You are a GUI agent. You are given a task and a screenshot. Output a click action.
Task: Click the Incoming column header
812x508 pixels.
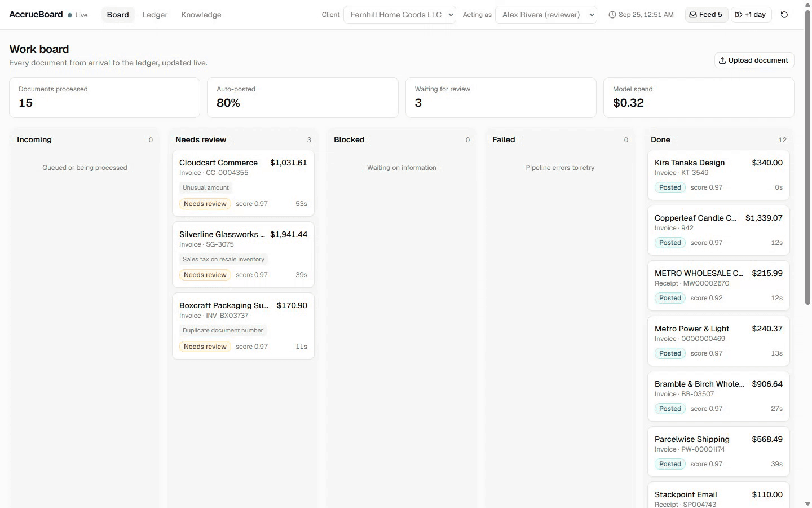point(34,139)
